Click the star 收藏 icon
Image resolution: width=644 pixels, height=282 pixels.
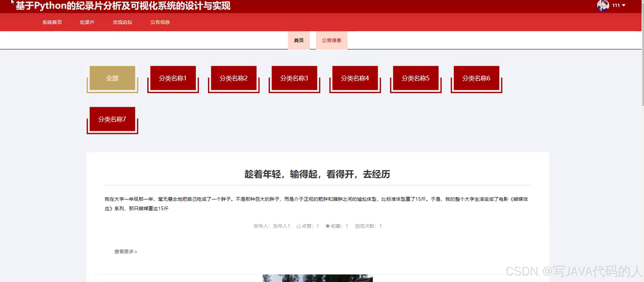point(328,226)
